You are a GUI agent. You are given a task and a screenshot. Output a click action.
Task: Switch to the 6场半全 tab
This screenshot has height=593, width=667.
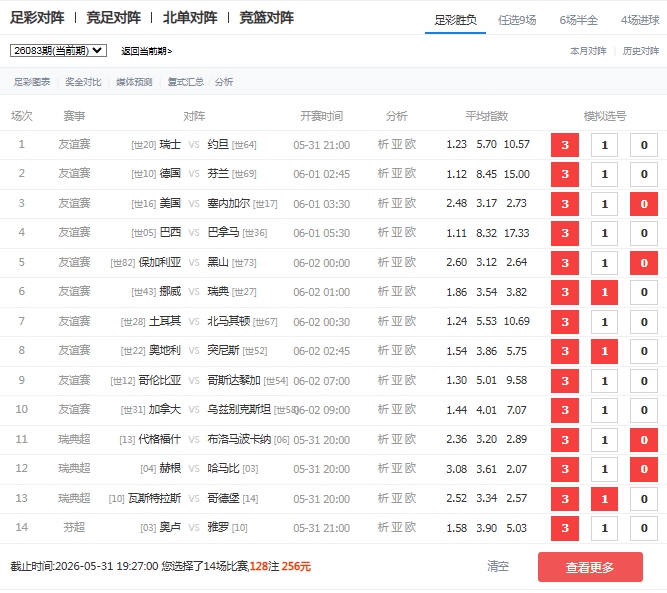(x=579, y=20)
